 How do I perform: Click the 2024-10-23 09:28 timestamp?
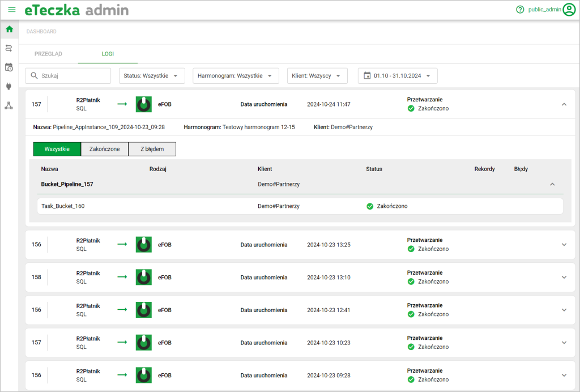click(x=329, y=375)
